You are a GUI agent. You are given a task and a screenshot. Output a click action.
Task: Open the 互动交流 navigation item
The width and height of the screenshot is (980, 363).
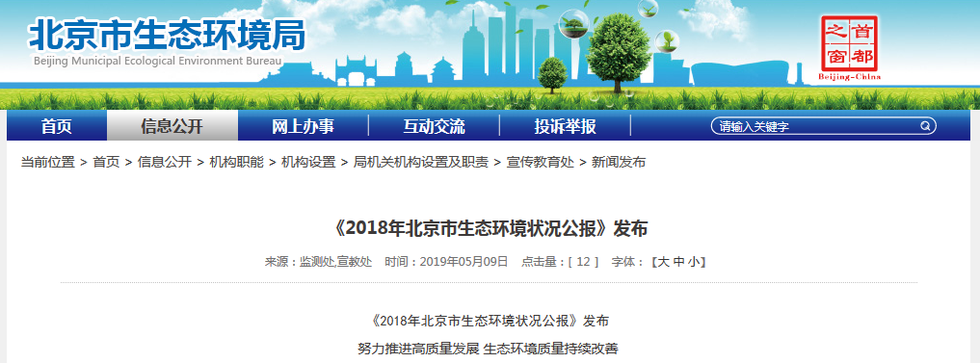[x=434, y=126]
